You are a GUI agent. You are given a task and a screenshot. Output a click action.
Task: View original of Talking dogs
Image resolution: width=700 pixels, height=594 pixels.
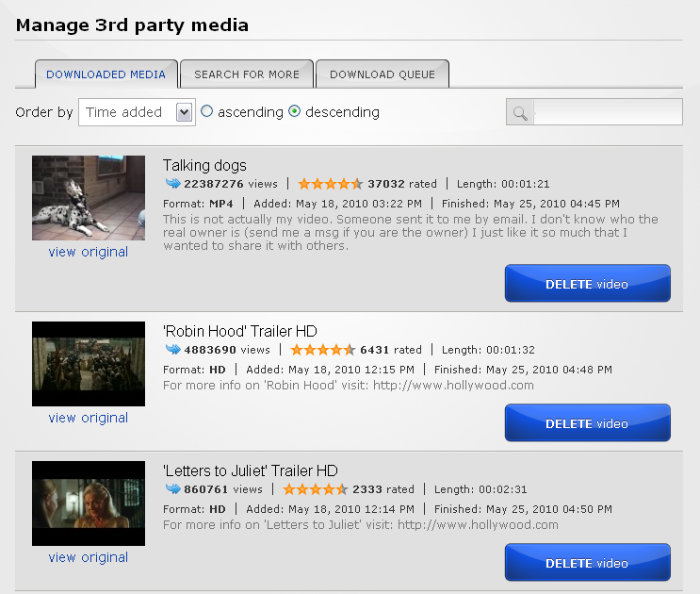coord(89,252)
